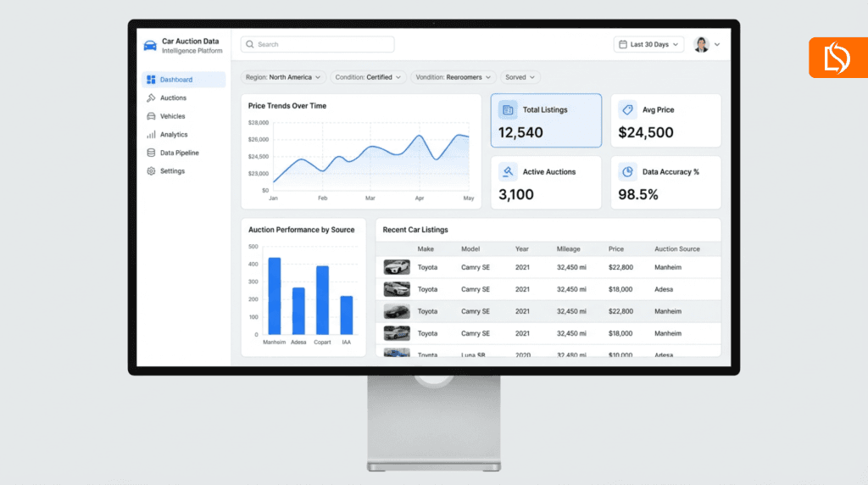Viewport: 868px width, 485px height.
Task: Select the Active Auctions 3,100 card
Action: [546, 182]
